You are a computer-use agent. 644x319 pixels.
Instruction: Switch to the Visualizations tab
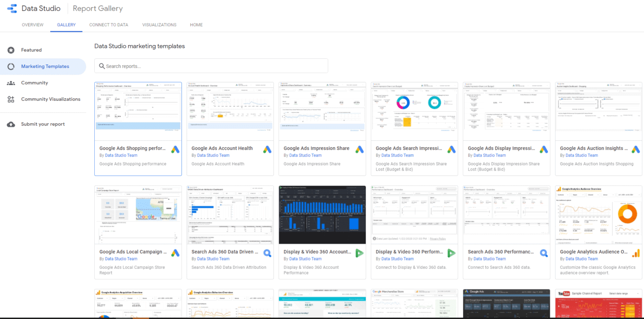[x=159, y=25]
